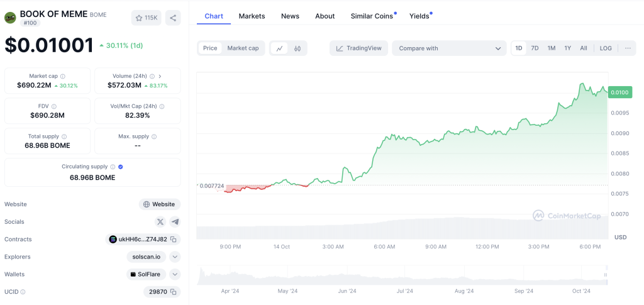This screenshot has height=305, width=644.
Task: Click chart line near 6:00 AM
Action: 384,140
